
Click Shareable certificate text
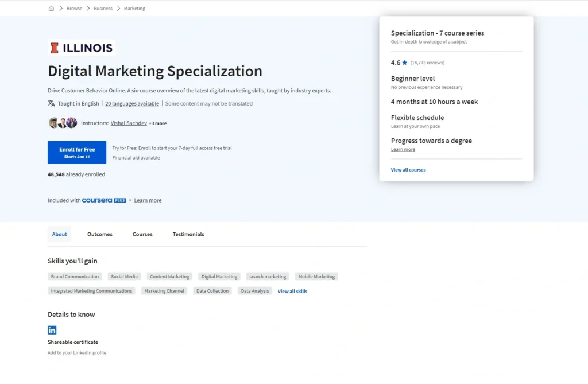click(73, 342)
